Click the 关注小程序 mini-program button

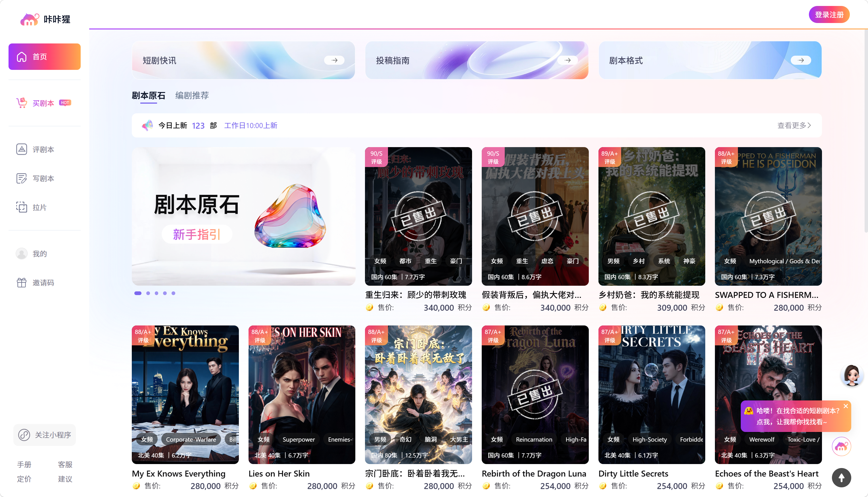pyautogui.click(x=45, y=435)
